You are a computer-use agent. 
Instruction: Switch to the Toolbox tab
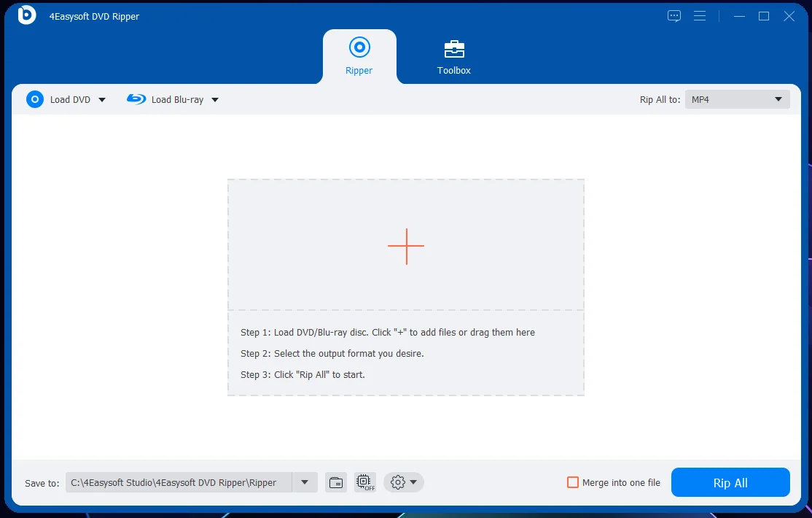pyautogui.click(x=453, y=57)
